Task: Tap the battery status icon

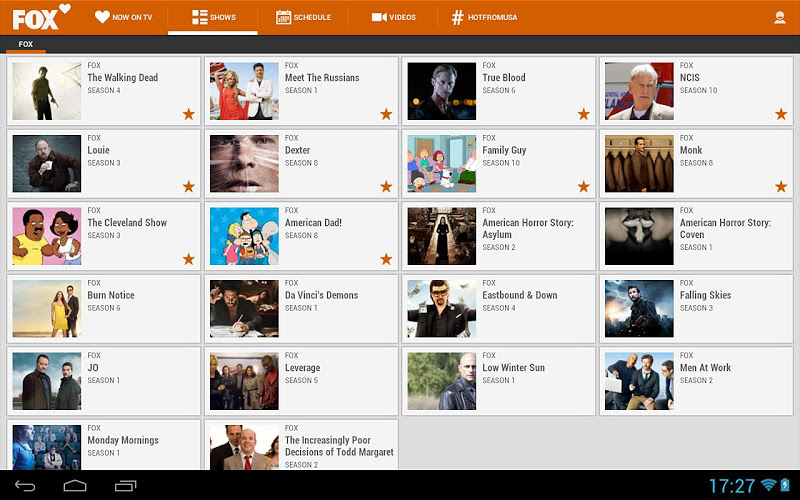Action: (785, 484)
